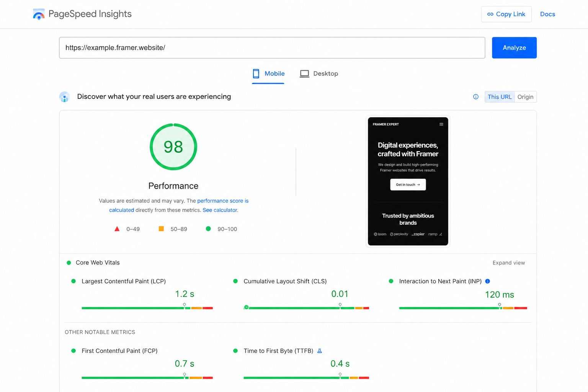Click the CLS distribution bar
Image resolution: width=588 pixels, height=392 pixels.
pyautogui.click(x=306, y=308)
